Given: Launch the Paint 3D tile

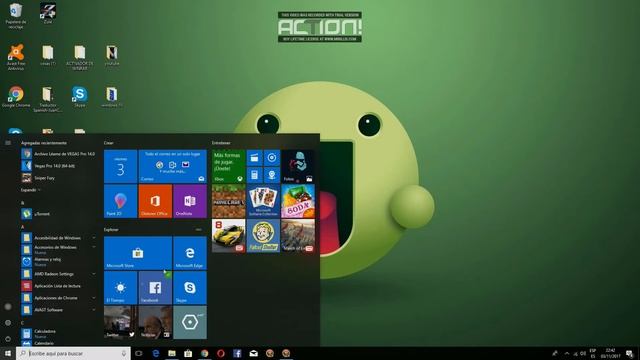Looking at the screenshot, I should (x=120, y=201).
